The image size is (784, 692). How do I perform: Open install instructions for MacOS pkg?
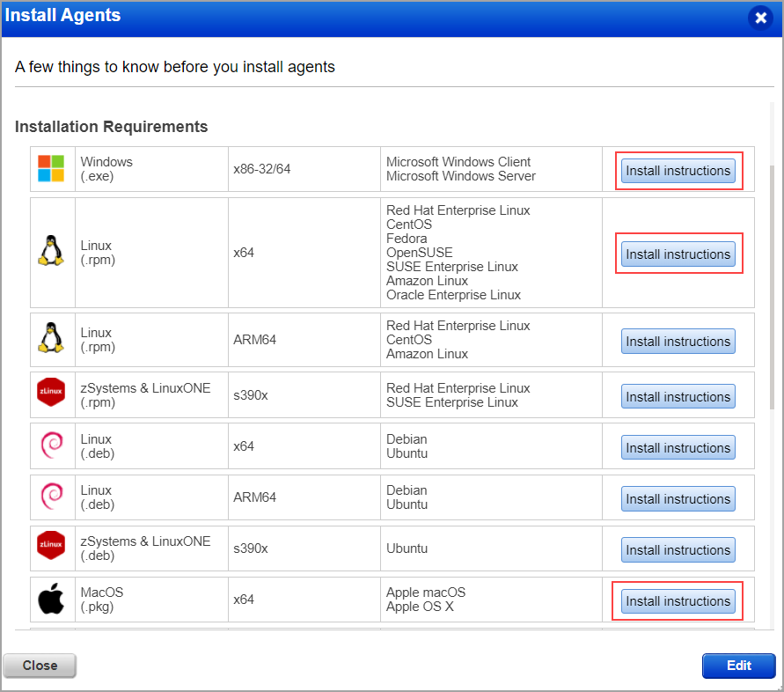coord(677,600)
